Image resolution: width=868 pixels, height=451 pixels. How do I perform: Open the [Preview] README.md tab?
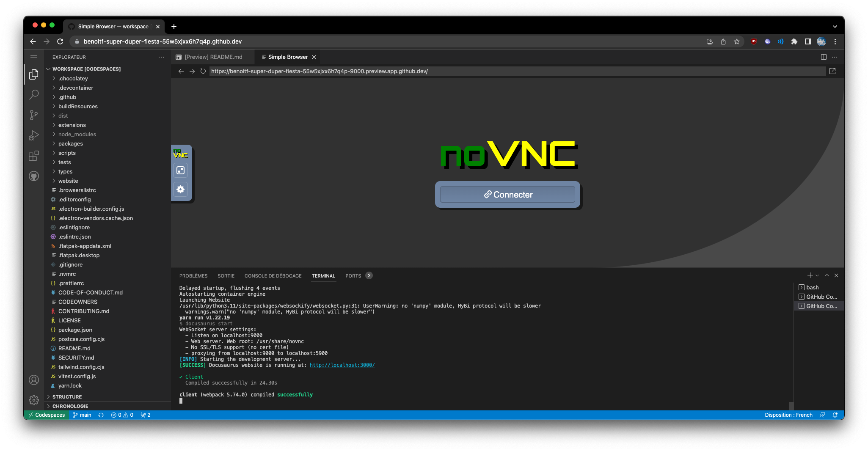tap(213, 56)
